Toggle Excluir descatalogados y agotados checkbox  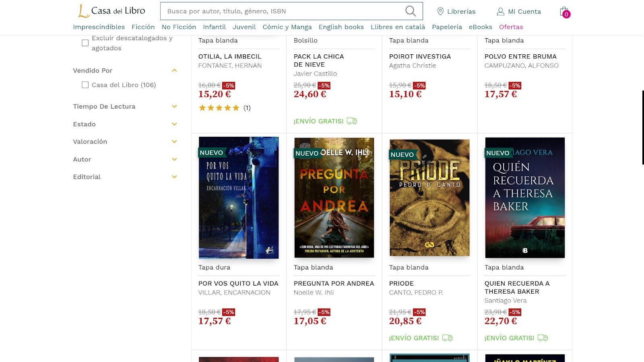tap(85, 43)
